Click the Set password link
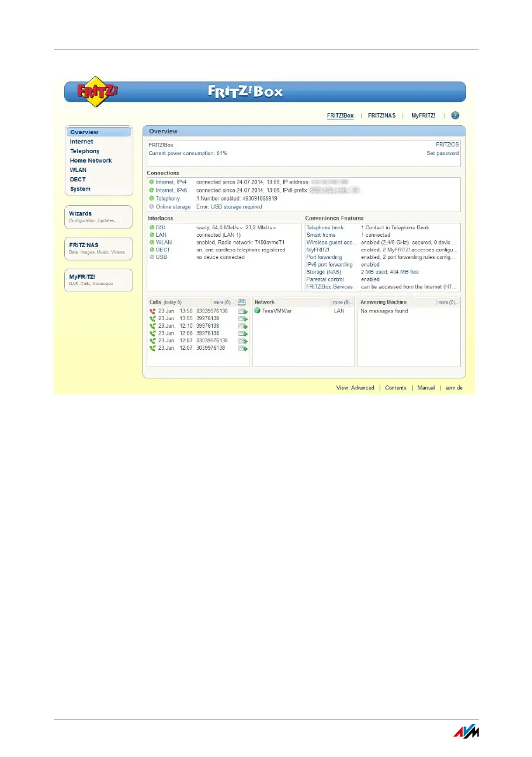532x757 pixels. [x=442, y=153]
